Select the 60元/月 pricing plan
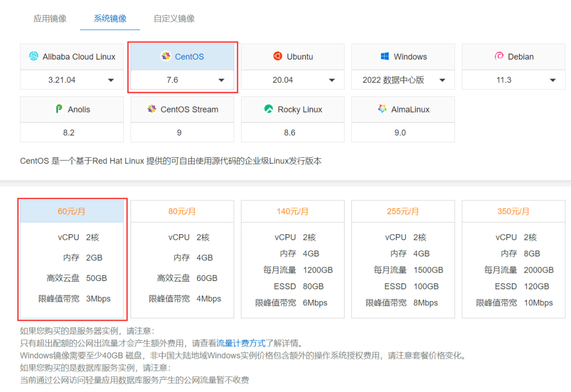The height and width of the screenshot is (392, 571). coord(72,211)
